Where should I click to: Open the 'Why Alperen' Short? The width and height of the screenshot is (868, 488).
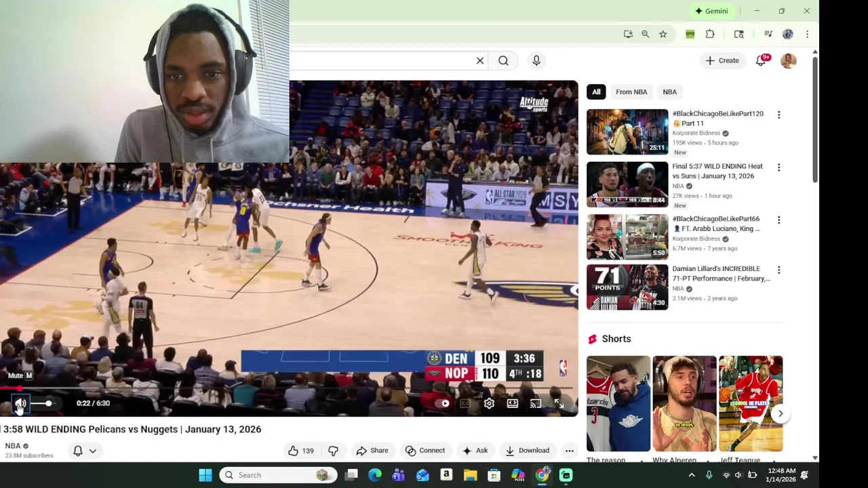(x=684, y=403)
